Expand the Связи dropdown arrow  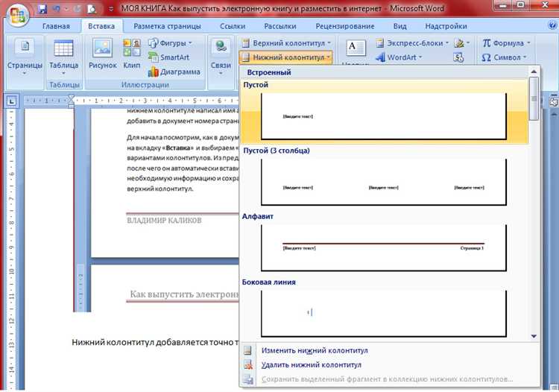(x=221, y=74)
